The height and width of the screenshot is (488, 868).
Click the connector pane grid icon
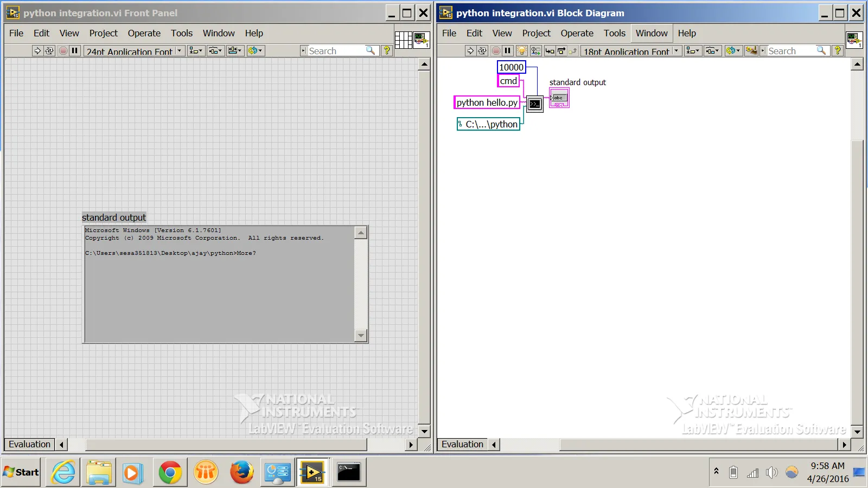point(404,40)
